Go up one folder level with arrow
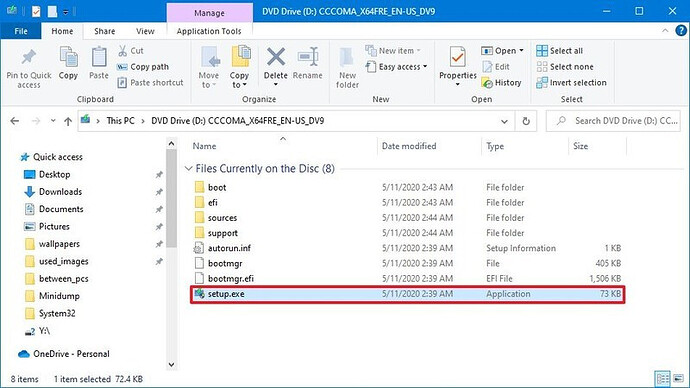The height and width of the screenshot is (388, 690). click(68, 121)
